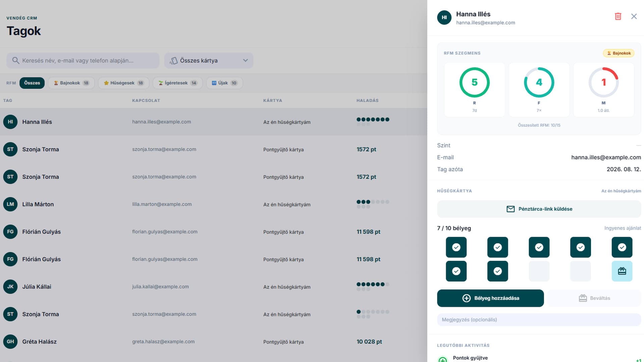The height and width of the screenshot is (362, 644).
Task: Click the Megjegyzés optional note field
Action: coord(539,320)
